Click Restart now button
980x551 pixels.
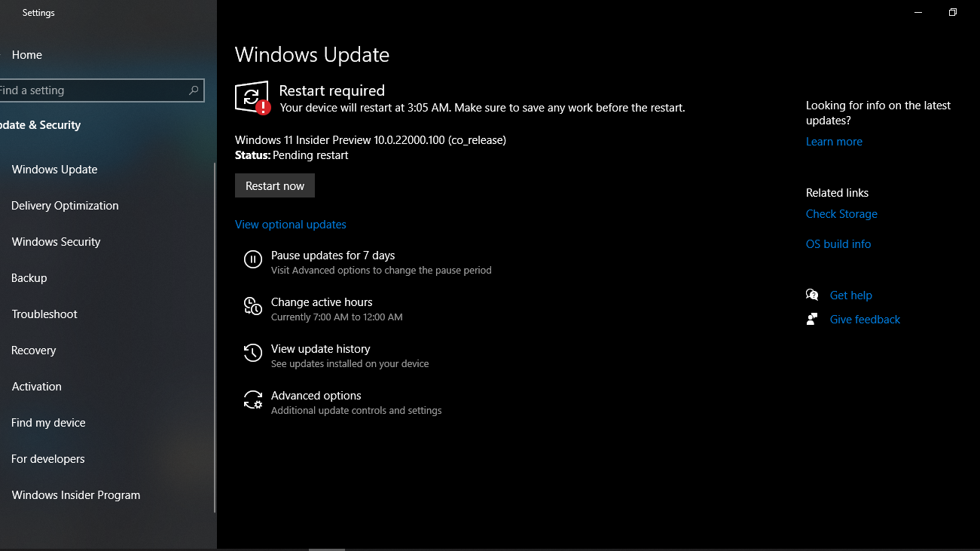pyautogui.click(x=275, y=185)
